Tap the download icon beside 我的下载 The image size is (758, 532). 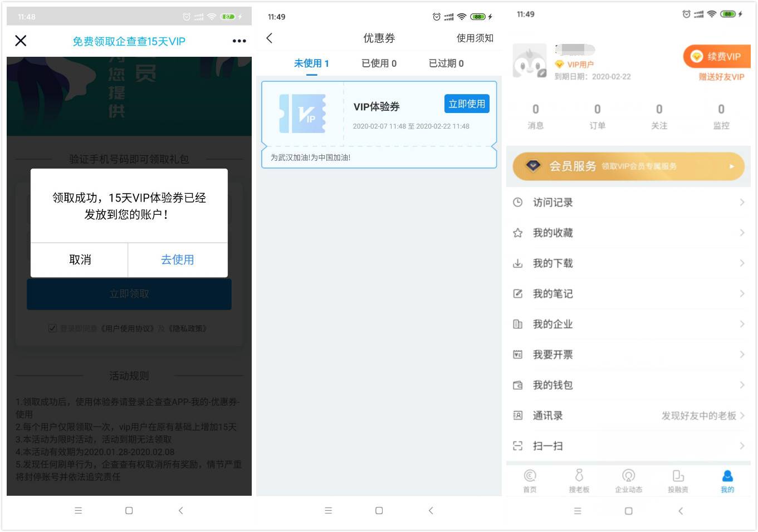(518, 263)
